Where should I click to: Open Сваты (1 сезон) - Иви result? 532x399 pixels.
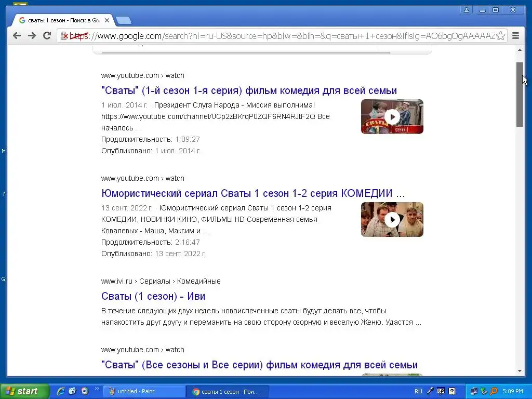(153, 296)
